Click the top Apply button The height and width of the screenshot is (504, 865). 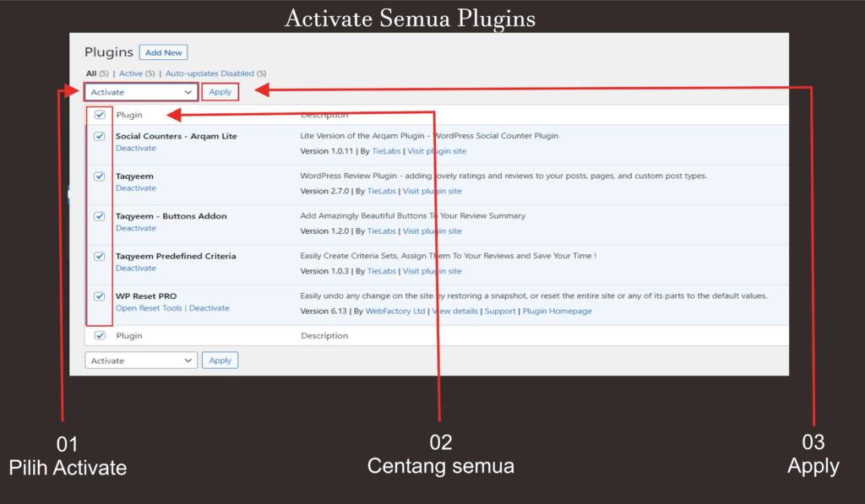pos(220,92)
